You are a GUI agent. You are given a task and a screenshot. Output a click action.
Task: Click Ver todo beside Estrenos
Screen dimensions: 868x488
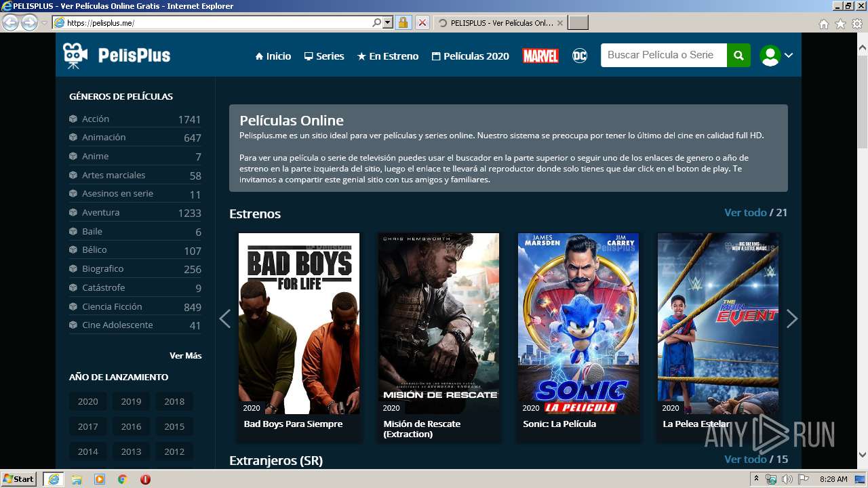pyautogui.click(x=745, y=213)
